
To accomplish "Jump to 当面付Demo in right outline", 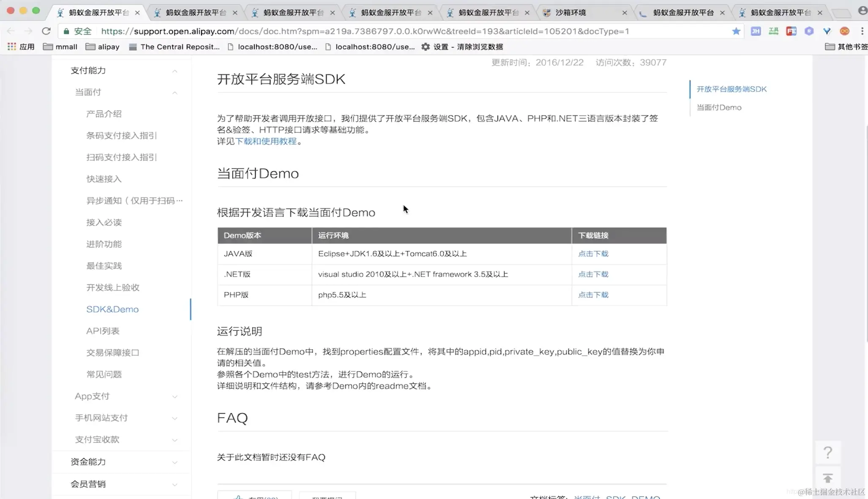I will [x=718, y=107].
